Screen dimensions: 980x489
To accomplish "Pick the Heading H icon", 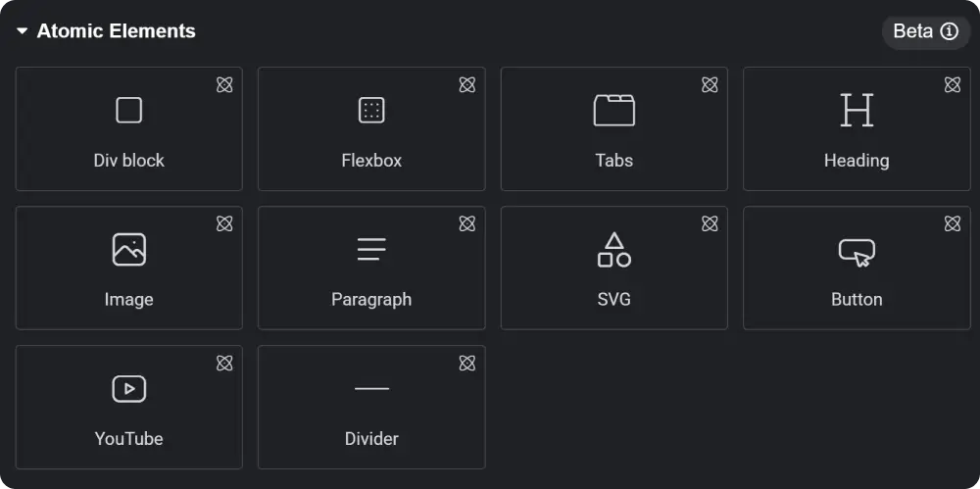I will [x=857, y=110].
